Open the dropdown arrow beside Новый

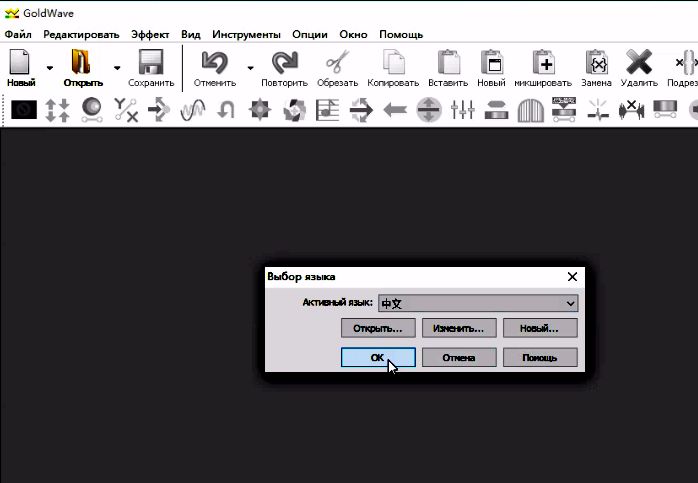[x=49, y=68]
